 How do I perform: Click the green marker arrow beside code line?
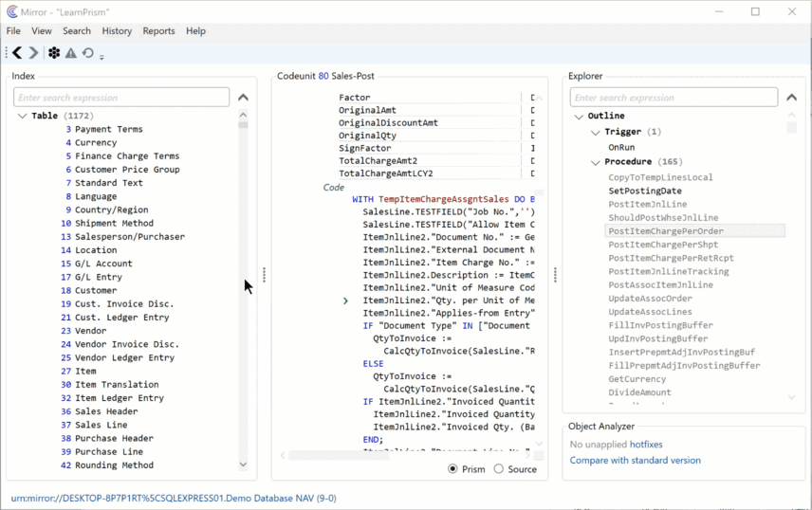click(x=345, y=301)
